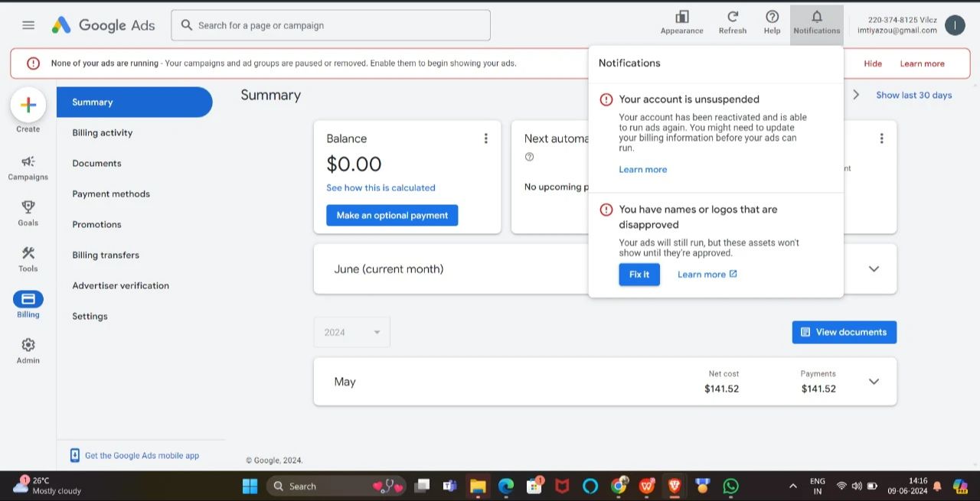This screenshot has height=501, width=980.
Task: Show hidden system tray icons
Action: pyautogui.click(x=792, y=486)
